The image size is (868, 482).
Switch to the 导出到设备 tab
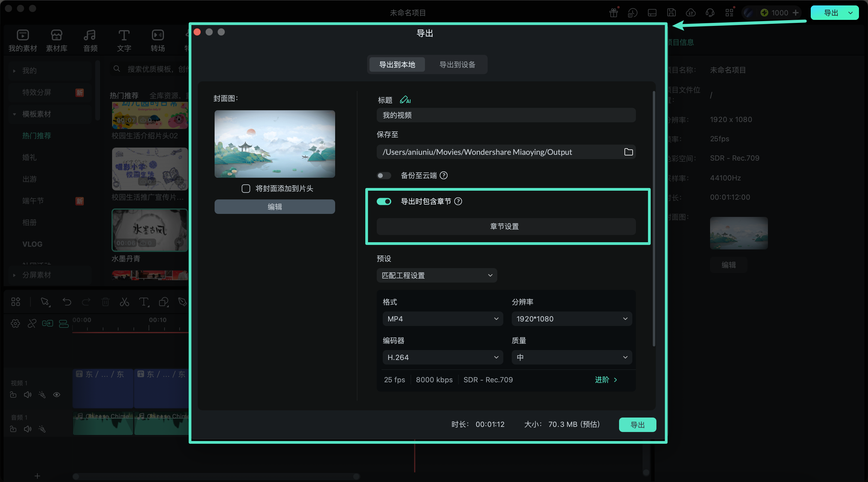point(457,64)
